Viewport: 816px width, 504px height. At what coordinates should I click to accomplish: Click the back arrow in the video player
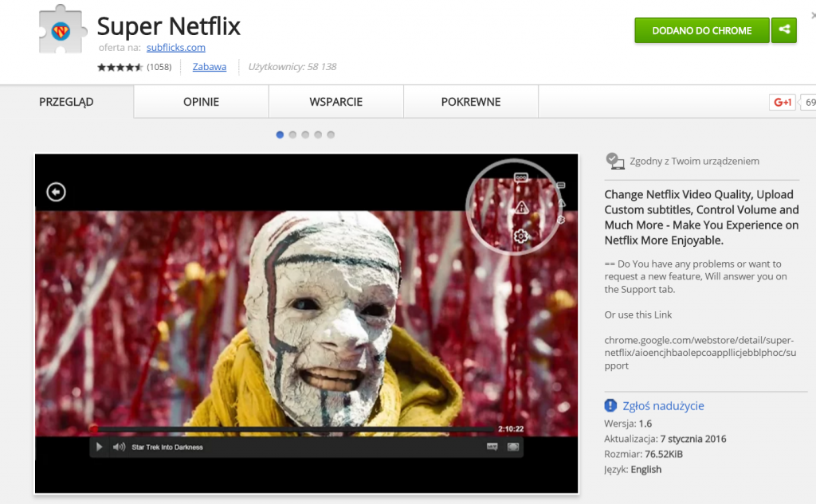click(x=57, y=192)
